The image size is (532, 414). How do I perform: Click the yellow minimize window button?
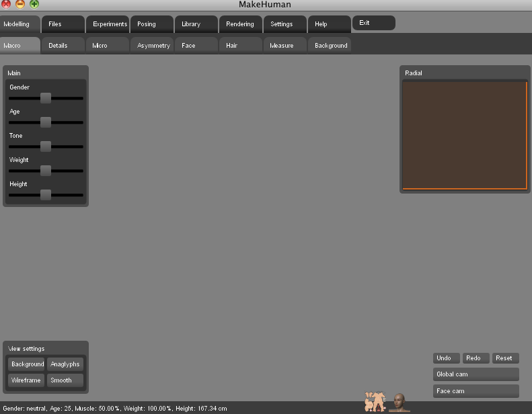click(20, 4)
